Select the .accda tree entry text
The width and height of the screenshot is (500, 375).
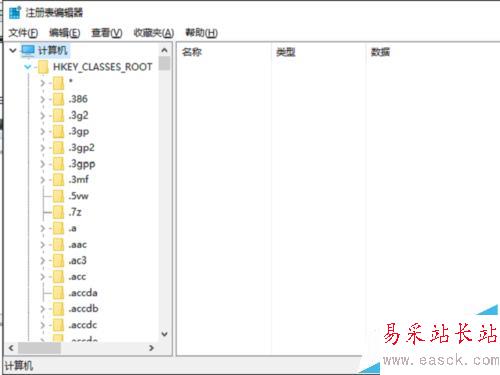coord(83,293)
